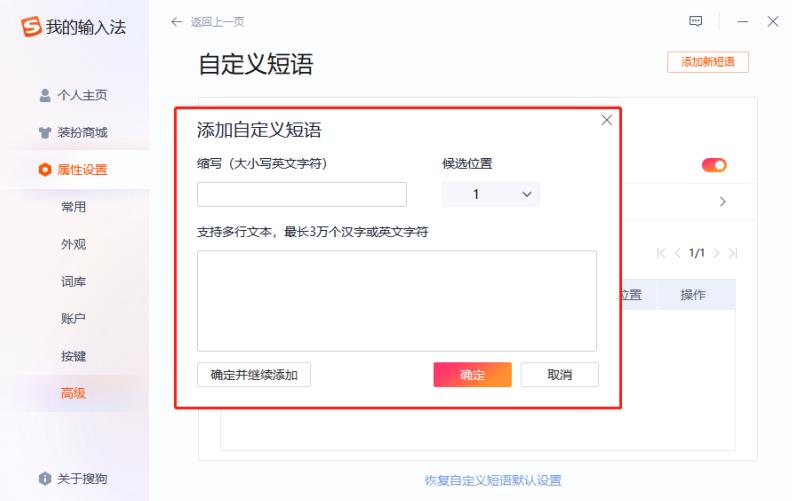Jump to last page arrow icon

coord(733,253)
